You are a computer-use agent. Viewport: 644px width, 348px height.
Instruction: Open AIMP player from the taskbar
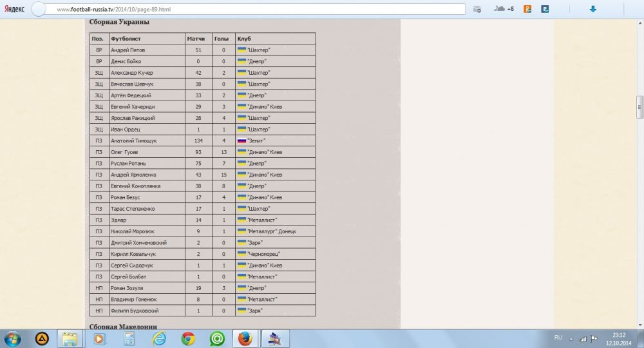42,339
